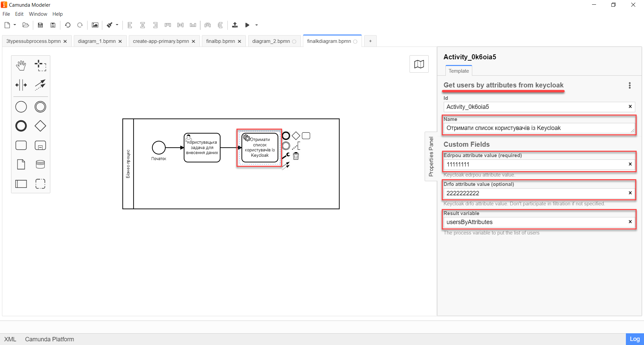Create a group from palette
Viewport: 644px width, 345px height.
point(40,184)
